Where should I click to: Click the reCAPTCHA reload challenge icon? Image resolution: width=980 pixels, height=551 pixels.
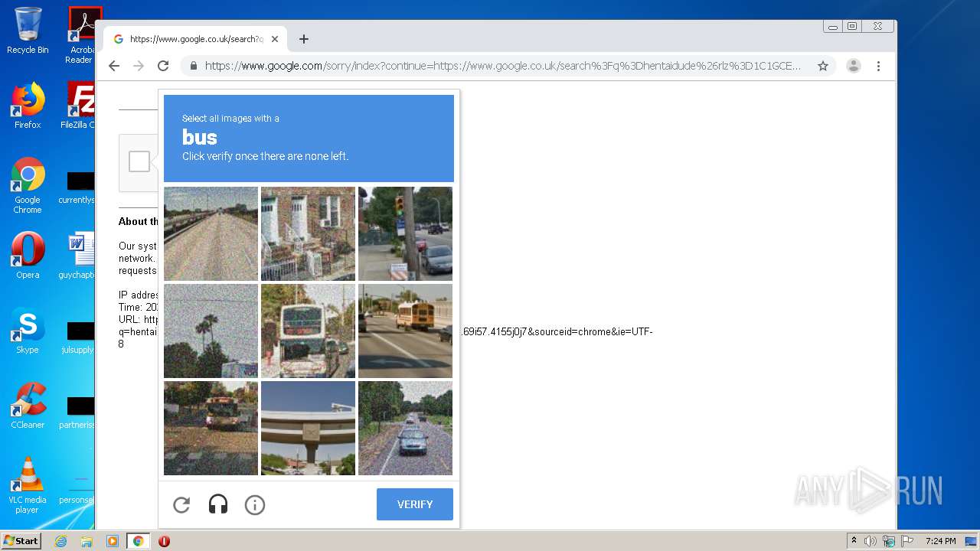(x=181, y=505)
